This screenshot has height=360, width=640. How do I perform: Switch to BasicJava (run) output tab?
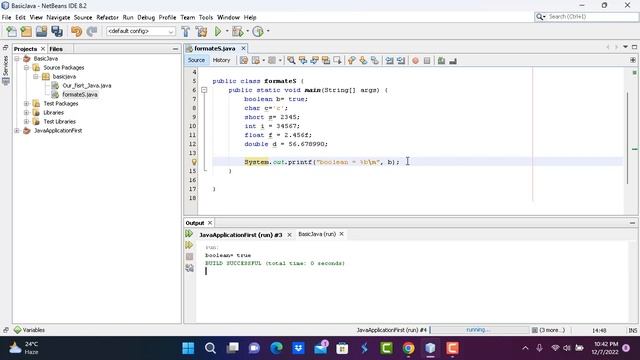point(317,234)
